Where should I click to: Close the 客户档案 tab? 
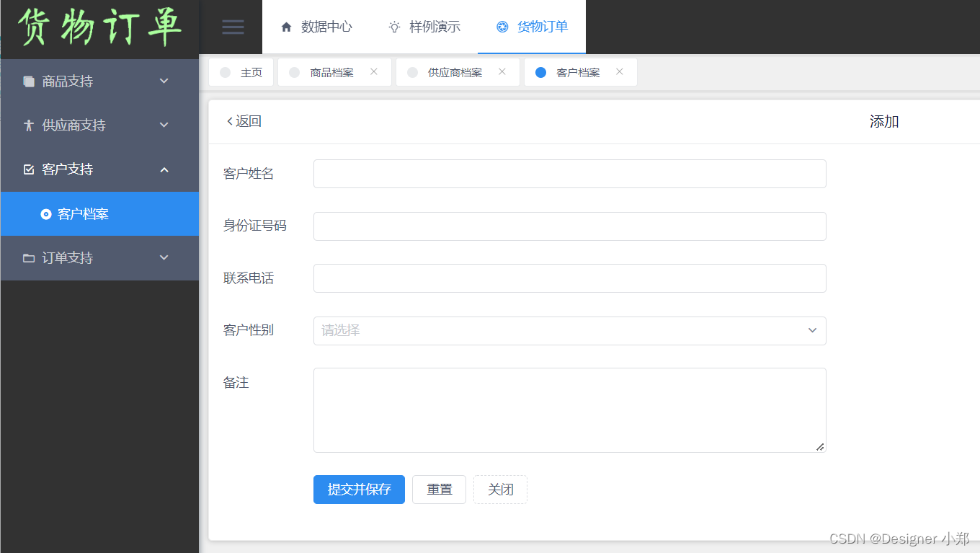coord(620,71)
